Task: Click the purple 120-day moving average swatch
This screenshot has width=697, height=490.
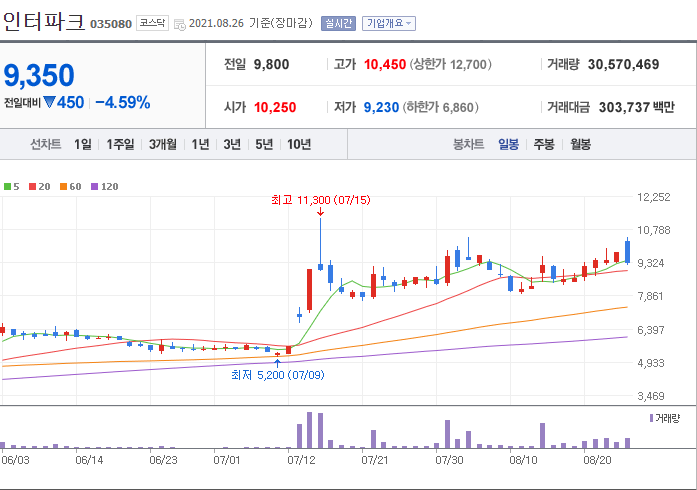Action: pyautogui.click(x=94, y=187)
